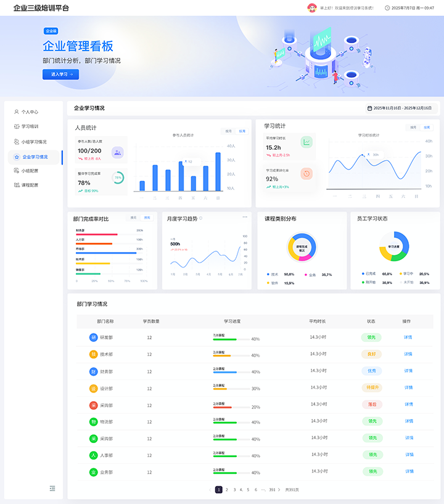Click the user avatar in the header

(x=311, y=8)
